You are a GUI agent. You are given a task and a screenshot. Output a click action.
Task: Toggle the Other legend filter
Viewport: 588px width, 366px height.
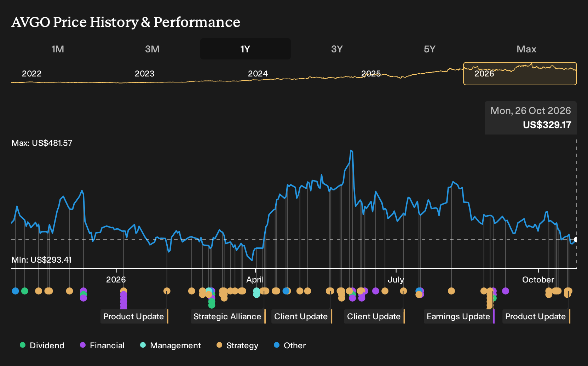290,345
